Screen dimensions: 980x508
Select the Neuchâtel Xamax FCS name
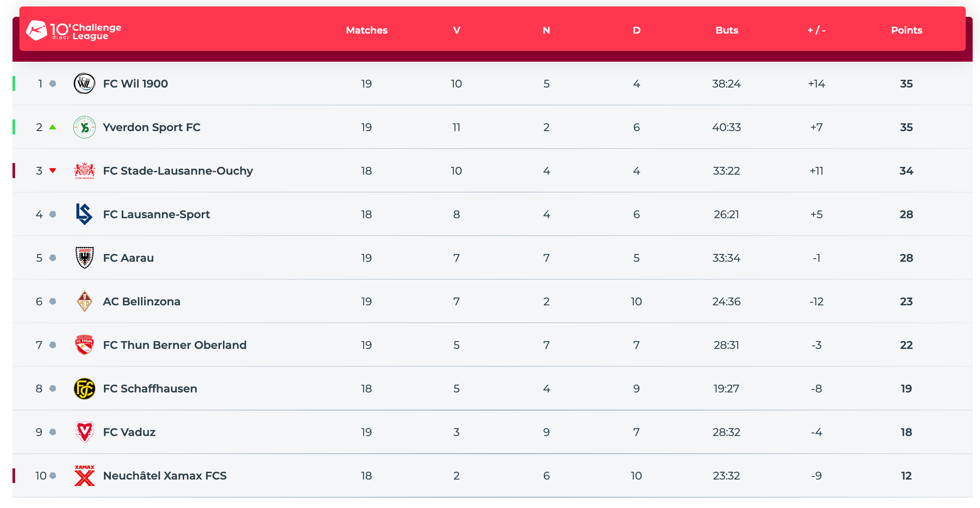tap(165, 475)
